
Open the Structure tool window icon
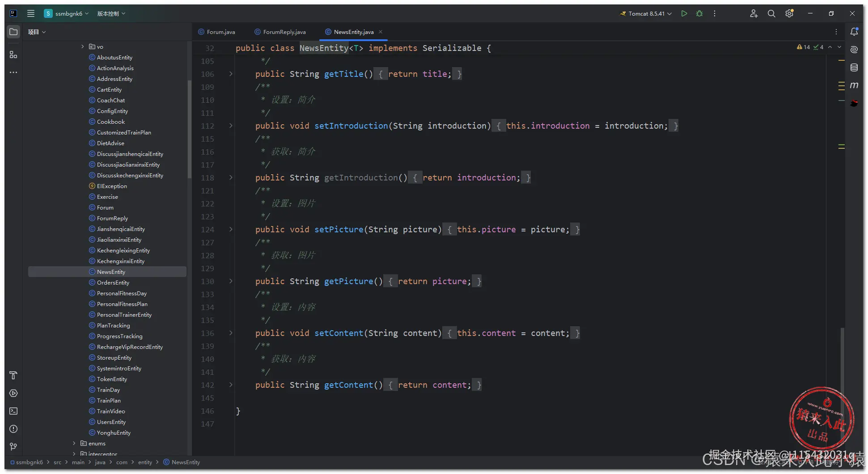pos(13,55)
